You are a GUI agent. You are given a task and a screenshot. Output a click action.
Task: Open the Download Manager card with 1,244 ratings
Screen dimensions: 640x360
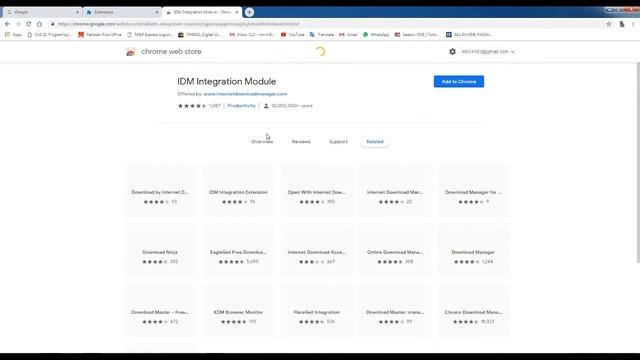pos(473,250)
